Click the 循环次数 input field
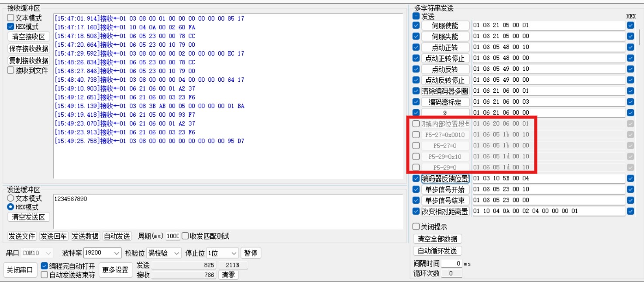 pos(452,274)
